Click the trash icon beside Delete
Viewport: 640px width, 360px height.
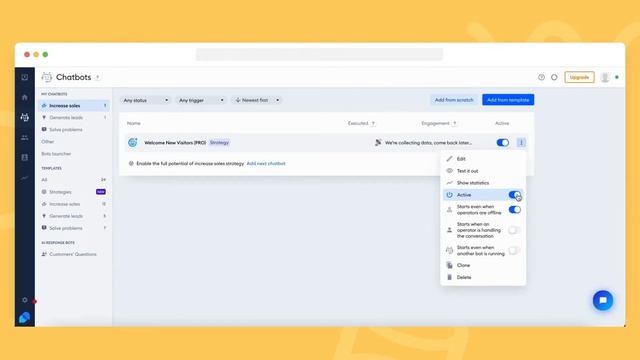(x=449, y=277)
